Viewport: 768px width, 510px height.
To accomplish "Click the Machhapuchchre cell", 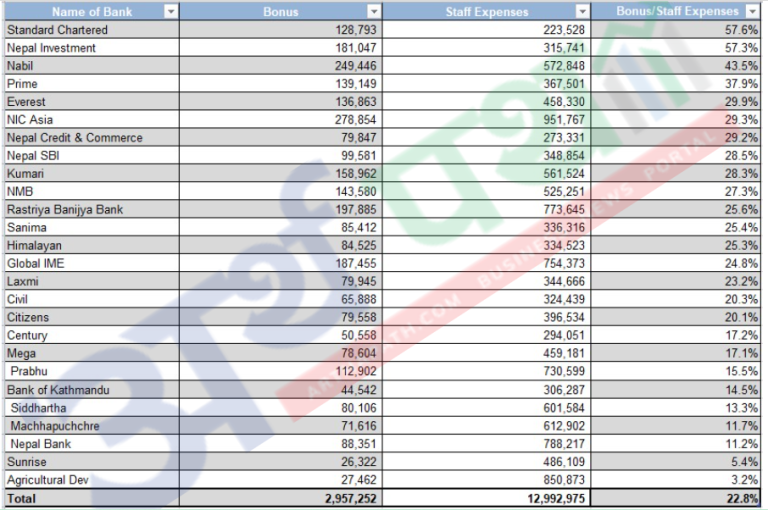I will [92, 426].
